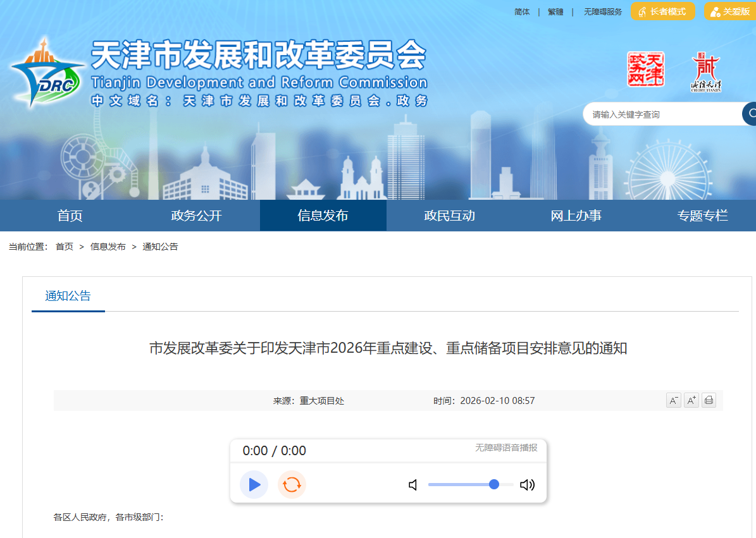The width and height of the screenshot is (756, 538).
Task: Open the Credit Tianjin logo link
Action: point(706,72)
